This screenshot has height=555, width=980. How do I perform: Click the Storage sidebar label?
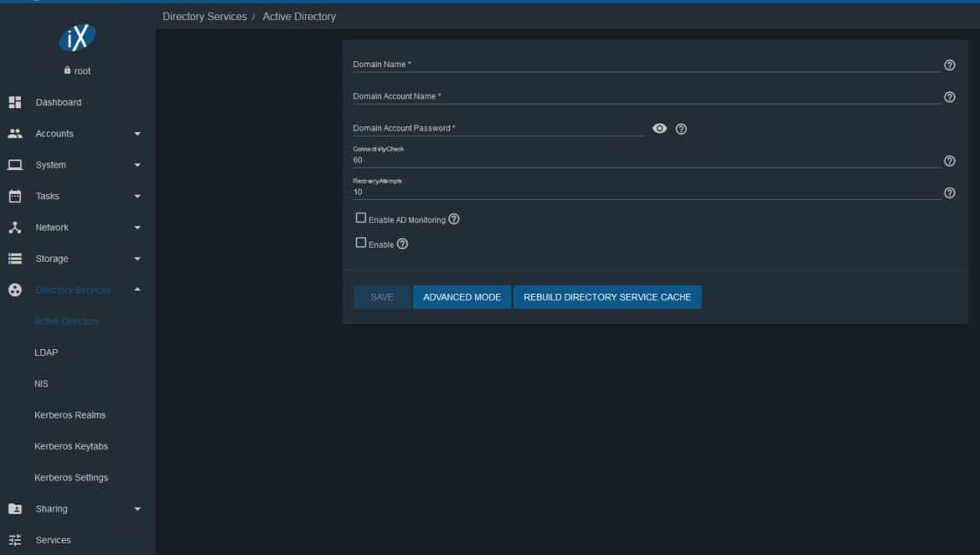tap(52, 259)
